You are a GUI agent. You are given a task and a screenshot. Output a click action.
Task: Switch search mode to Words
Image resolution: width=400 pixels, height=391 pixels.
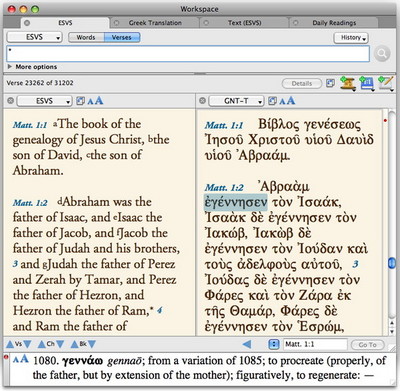click(86, 37)
